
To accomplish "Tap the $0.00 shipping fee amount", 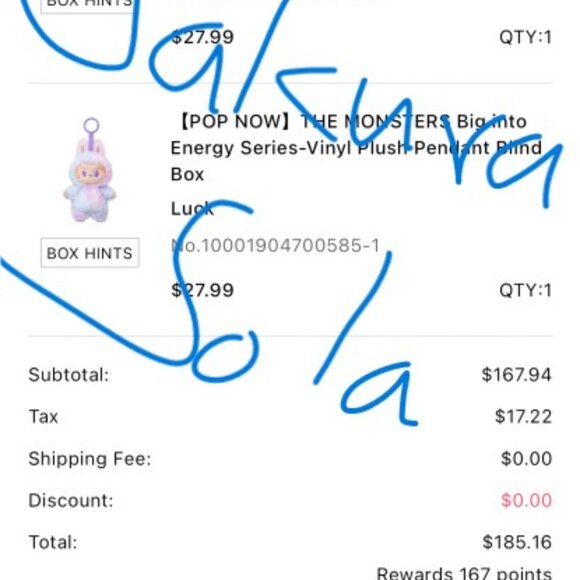I will [527, 459].
